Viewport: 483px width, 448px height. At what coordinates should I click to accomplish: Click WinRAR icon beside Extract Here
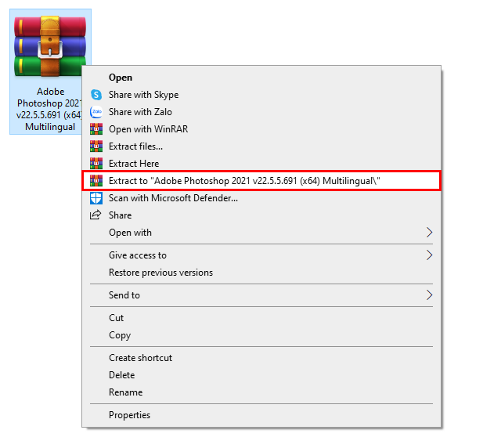96,164
